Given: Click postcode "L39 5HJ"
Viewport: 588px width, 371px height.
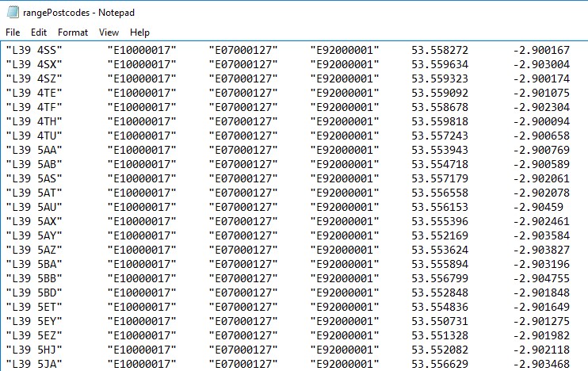Looking at the screenshot, I should pyautogui.click(x=34, y=350).
